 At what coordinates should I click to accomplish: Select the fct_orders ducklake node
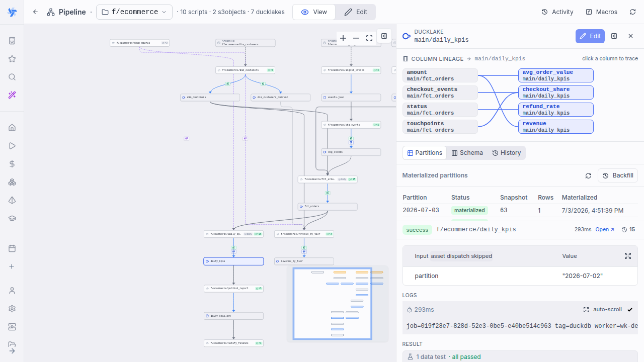pyautogui.click(x=328, y=207)
